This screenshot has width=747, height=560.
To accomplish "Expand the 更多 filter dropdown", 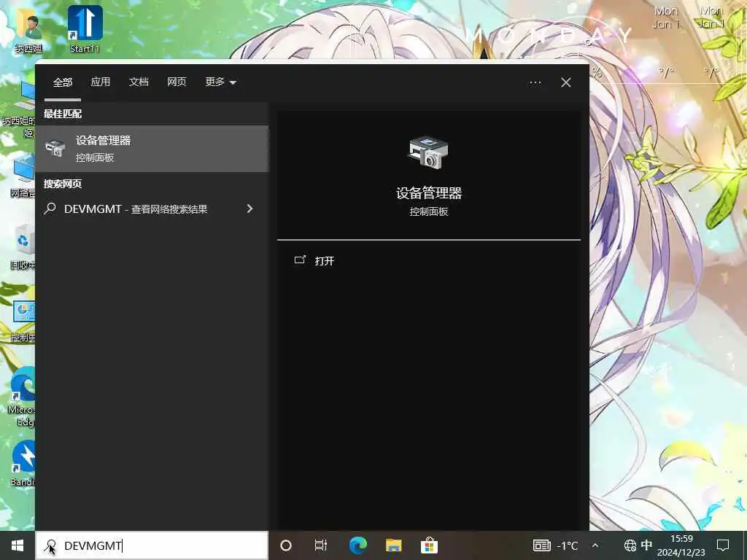I will pos(220,82).
